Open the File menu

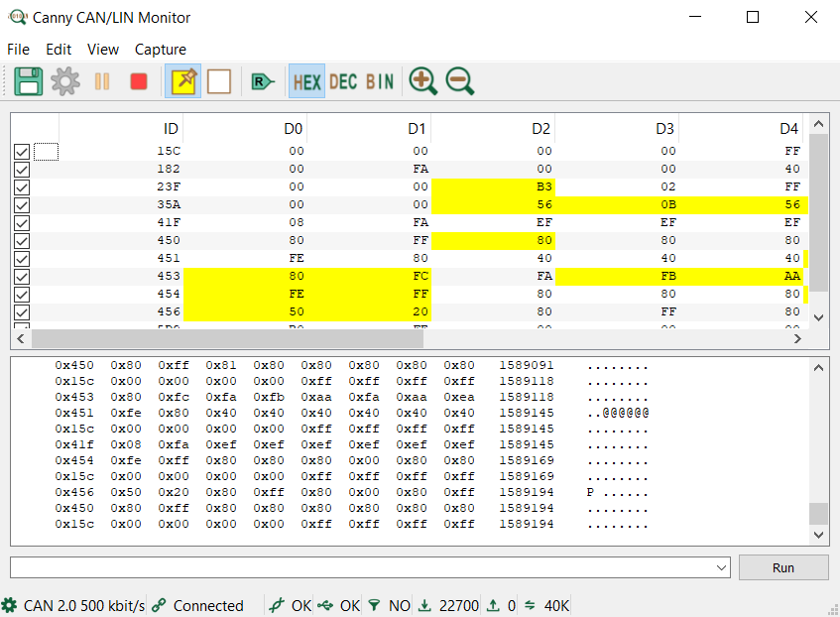point(18,50)
